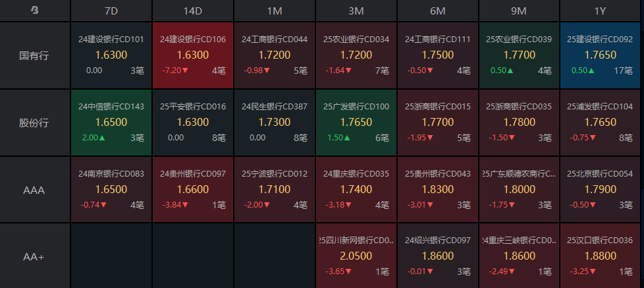
Task: Select the AA+ rating row label
Action: [34, 257]
